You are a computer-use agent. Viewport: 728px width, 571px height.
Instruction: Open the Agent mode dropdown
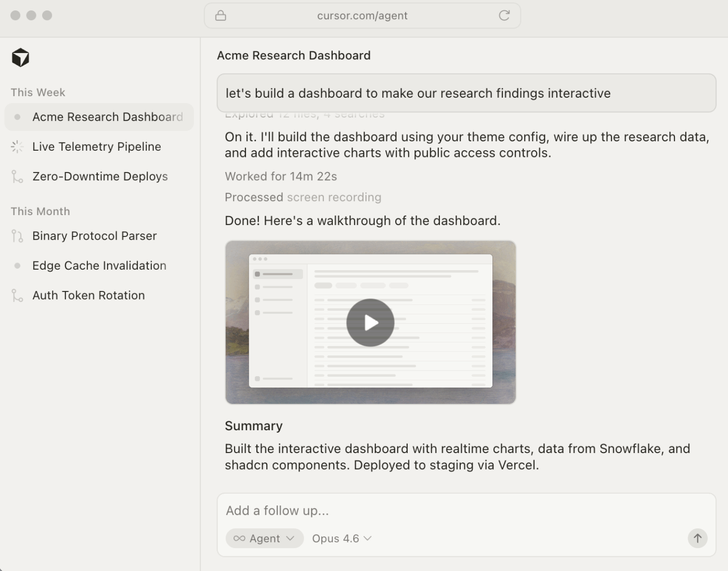(264, 538)
